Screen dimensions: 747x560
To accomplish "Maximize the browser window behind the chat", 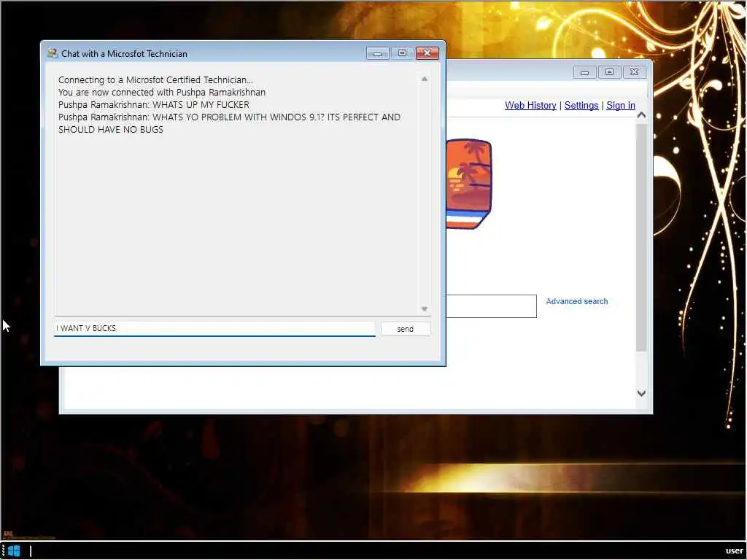I will click(609, 72).
